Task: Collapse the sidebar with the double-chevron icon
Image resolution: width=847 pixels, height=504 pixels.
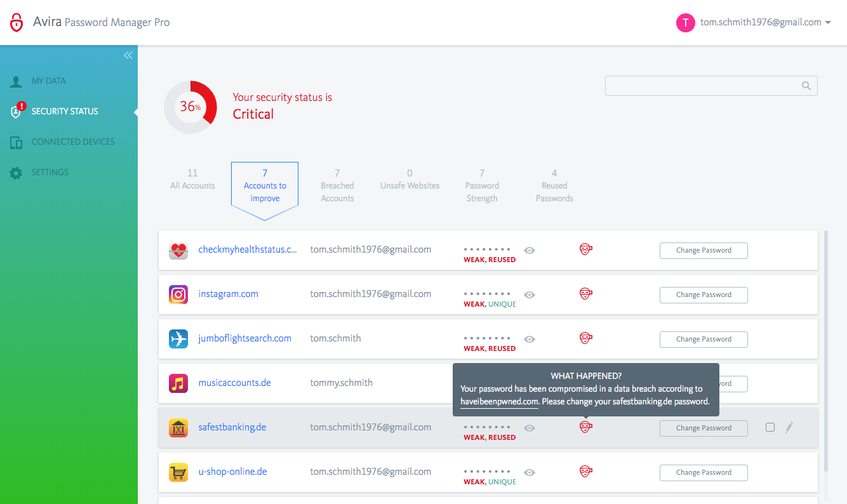Action: tap(128, 55)
